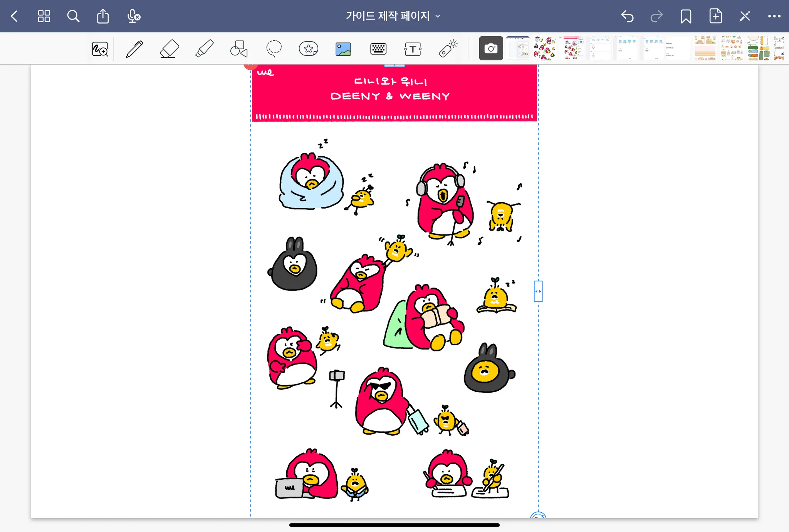
Task: Select the Eraser tool
Action: pos(169,49)
